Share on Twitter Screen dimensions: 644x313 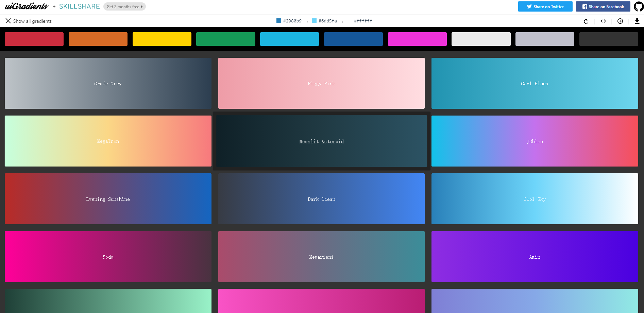(545, 6)
